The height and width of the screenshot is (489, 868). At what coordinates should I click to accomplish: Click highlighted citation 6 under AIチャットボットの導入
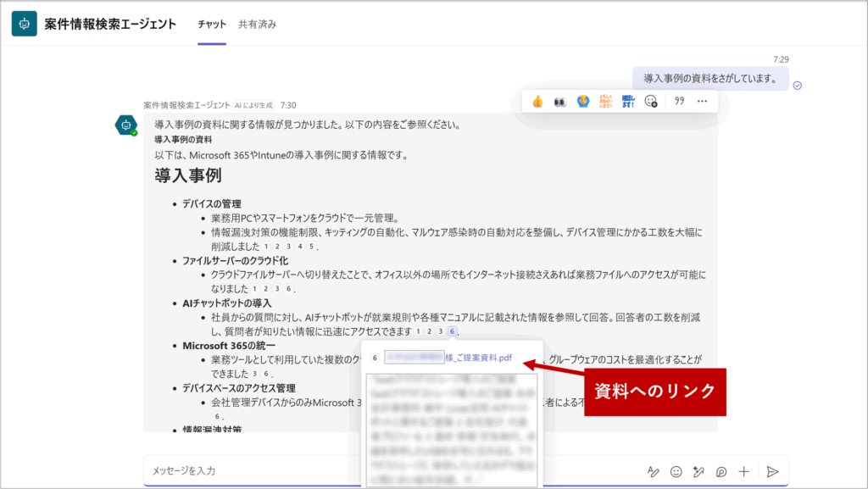click(452, 331)
